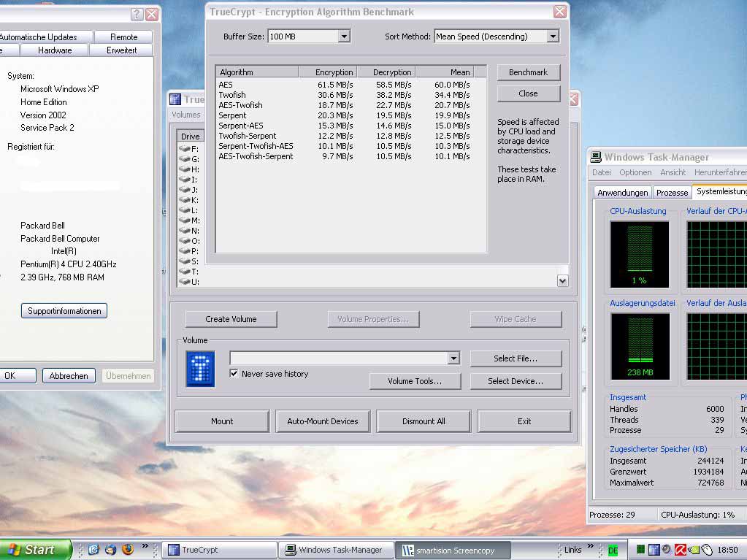
Task: Open the Ansicht menu in Task-Manager
Action: point(673,172)
